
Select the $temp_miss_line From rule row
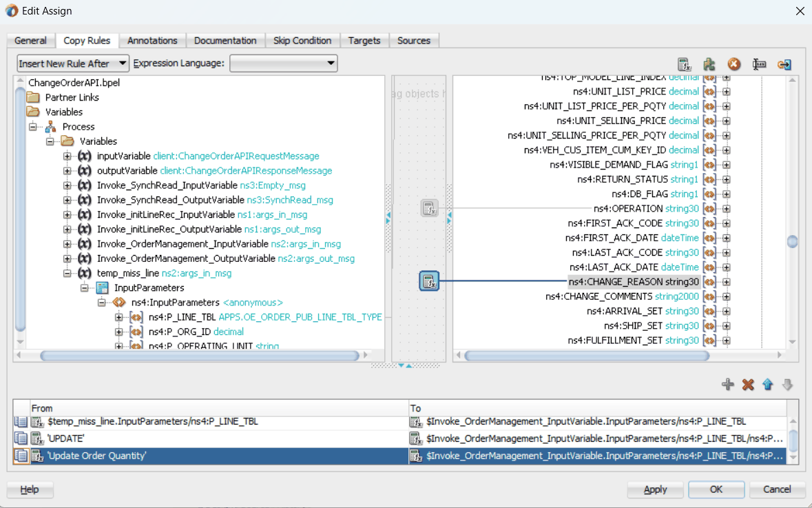pos(220,421)
